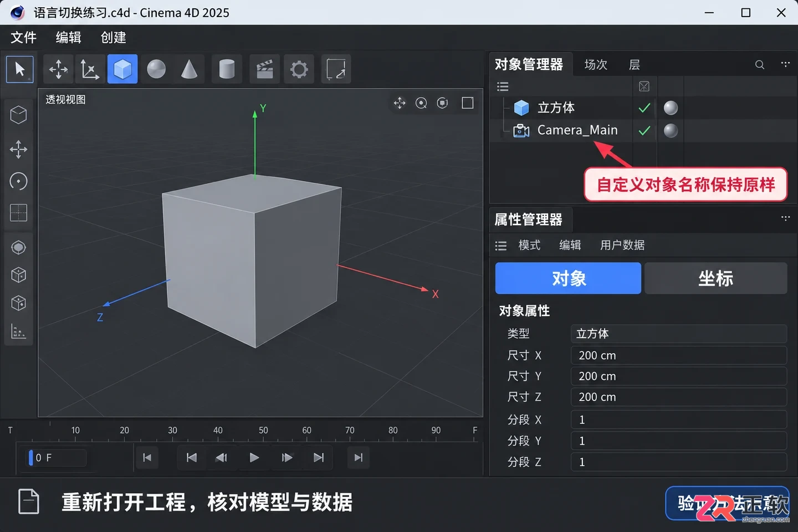
Task: Switch to the 场次 tab
Action: [x=596, y=65]
